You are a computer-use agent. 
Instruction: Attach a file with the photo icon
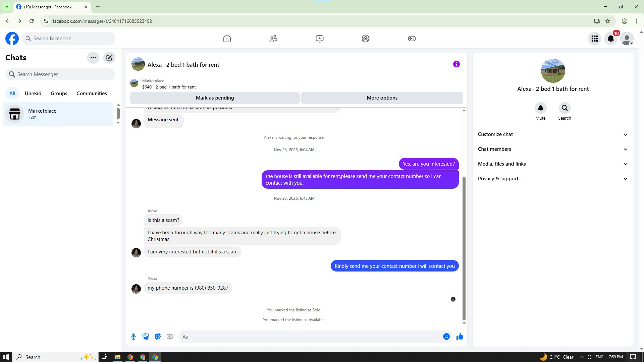[146, 337]
